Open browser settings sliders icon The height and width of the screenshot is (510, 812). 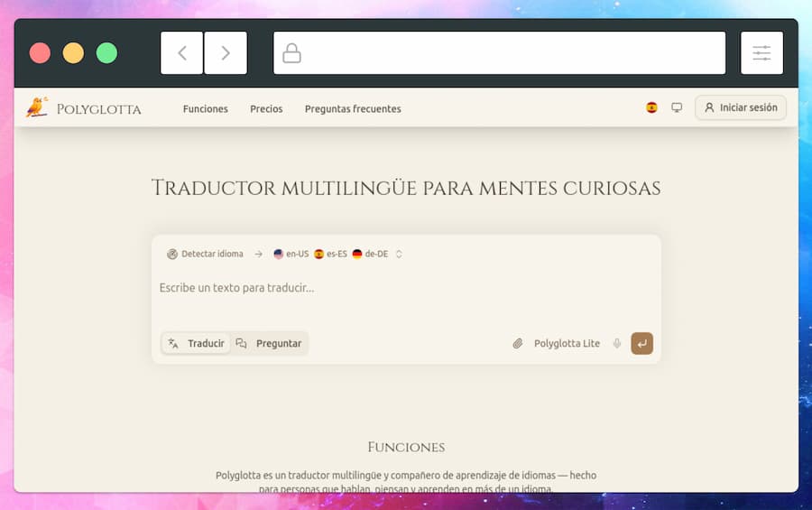click(761, 53)
